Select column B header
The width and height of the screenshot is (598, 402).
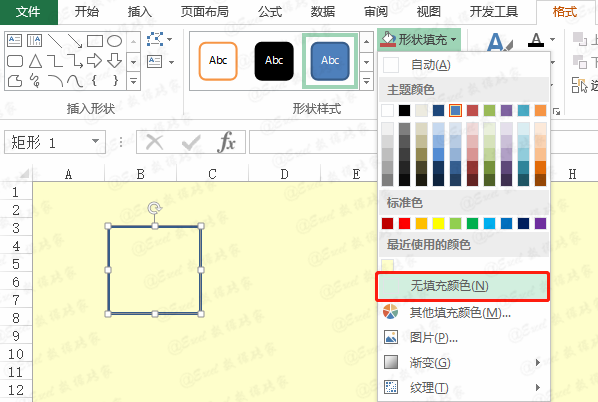click(140, 174)
